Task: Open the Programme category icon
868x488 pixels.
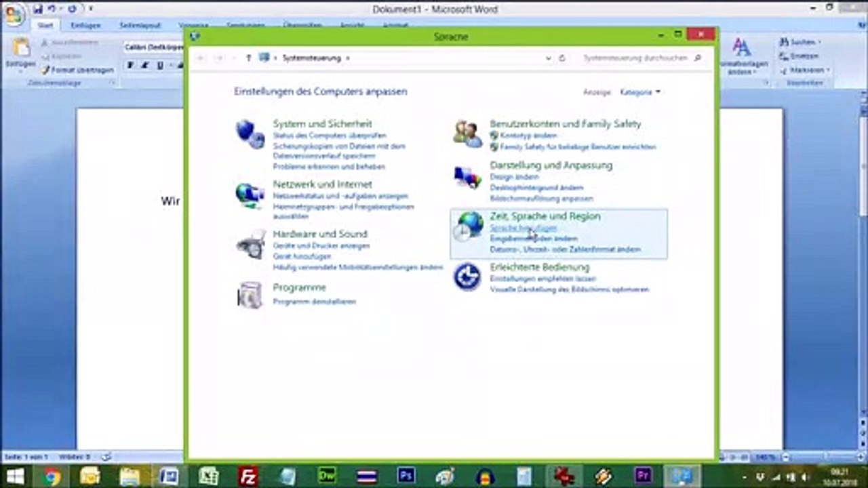Action: (x=250, y=295)
